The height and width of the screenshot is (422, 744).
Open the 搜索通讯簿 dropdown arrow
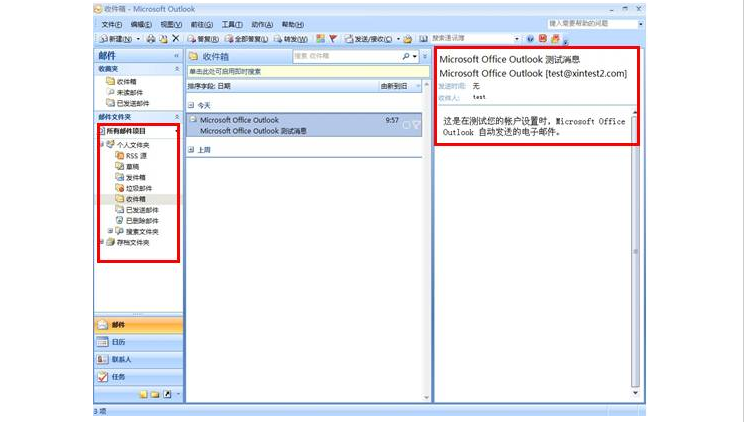517,38
